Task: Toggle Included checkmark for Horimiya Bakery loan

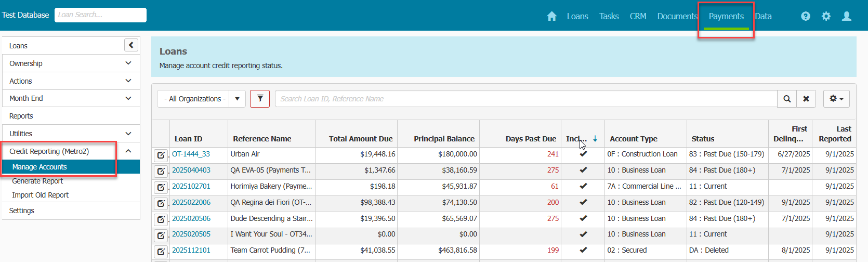Action: point(583,186)
